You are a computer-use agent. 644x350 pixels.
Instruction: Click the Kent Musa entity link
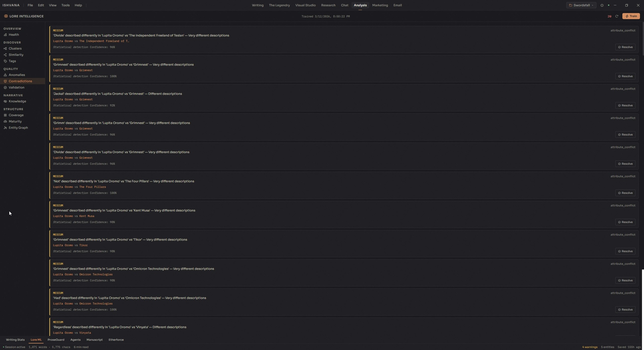(x=87, y=216)
